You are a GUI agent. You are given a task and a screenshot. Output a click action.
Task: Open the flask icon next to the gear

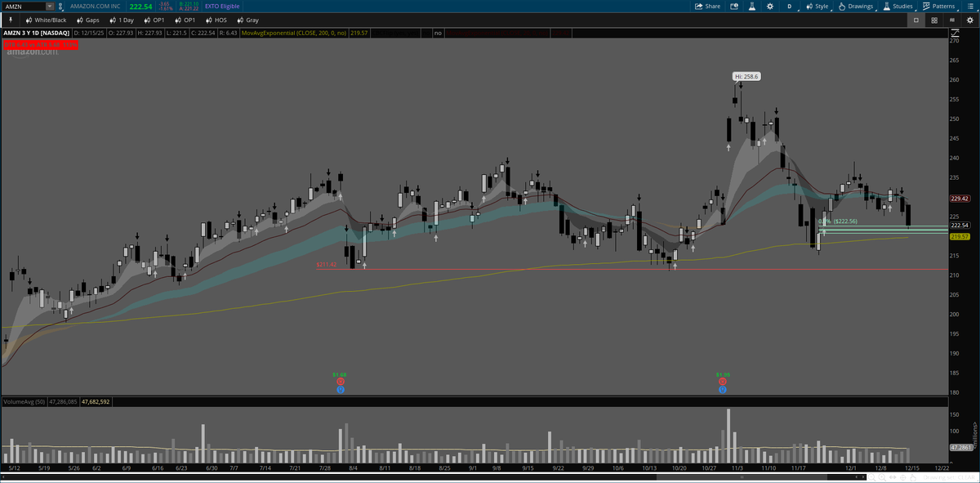[752, 6]
